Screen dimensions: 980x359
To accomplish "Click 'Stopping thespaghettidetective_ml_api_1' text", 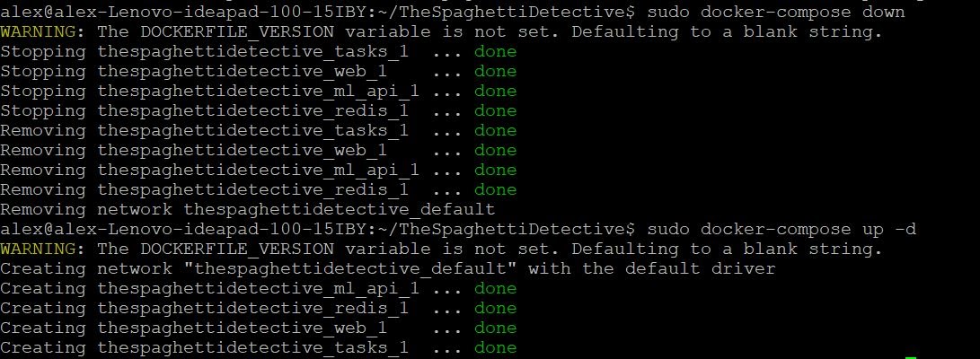I will pyautogui.click(x=209, y=91).
